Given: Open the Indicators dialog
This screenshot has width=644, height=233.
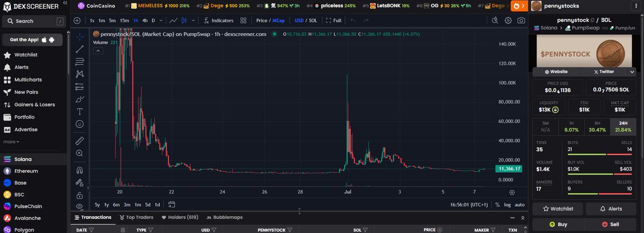Looking at the screenshot, I should 218,20.
